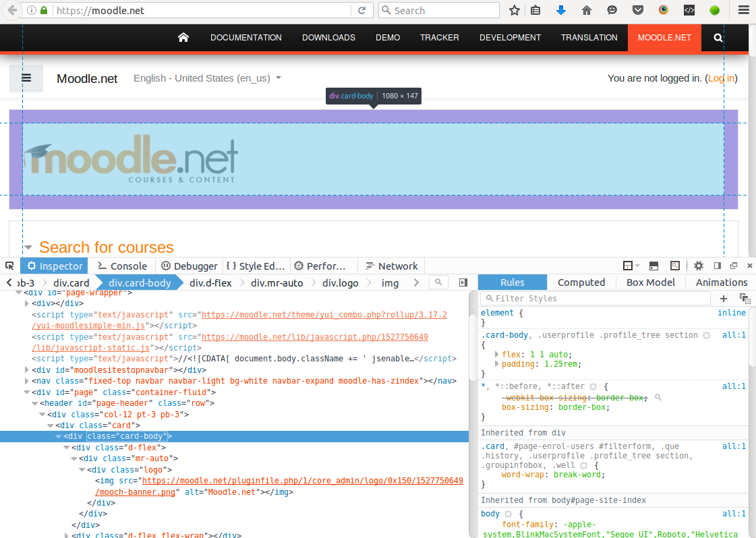This screenshot has height=538, width=756.
Task: Toggle Moodle.net side drawer hamburger
Action: point(26,78)
